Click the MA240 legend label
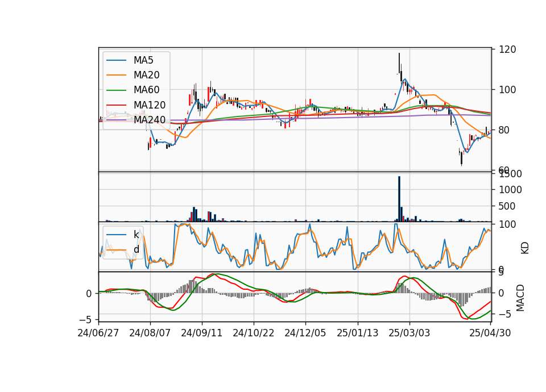 click(x=150, y=120)
